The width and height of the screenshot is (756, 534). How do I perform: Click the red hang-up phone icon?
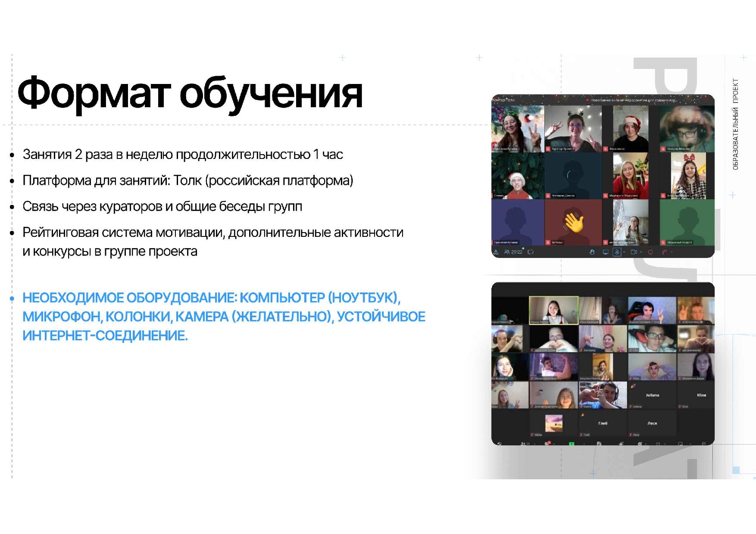point(664,252)
